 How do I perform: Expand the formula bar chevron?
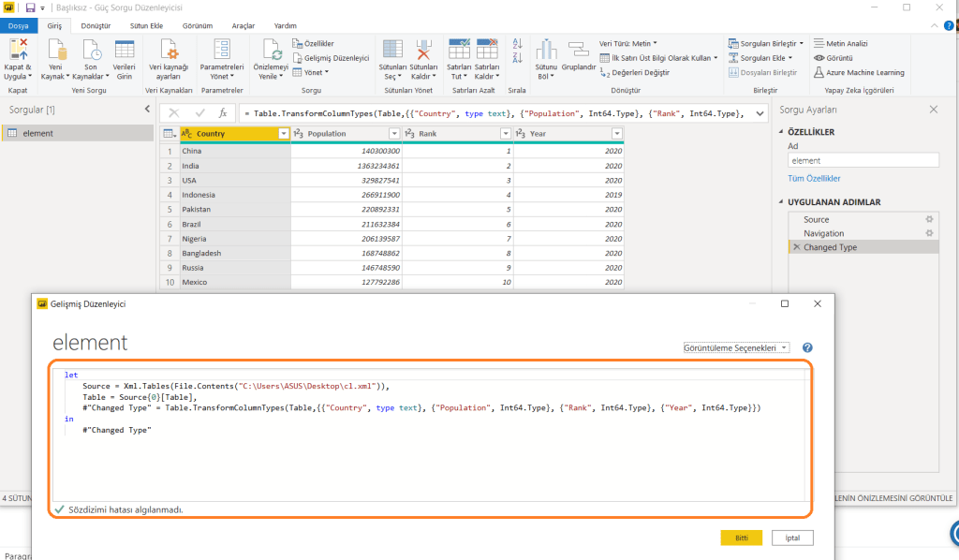(x=758, y=112)
